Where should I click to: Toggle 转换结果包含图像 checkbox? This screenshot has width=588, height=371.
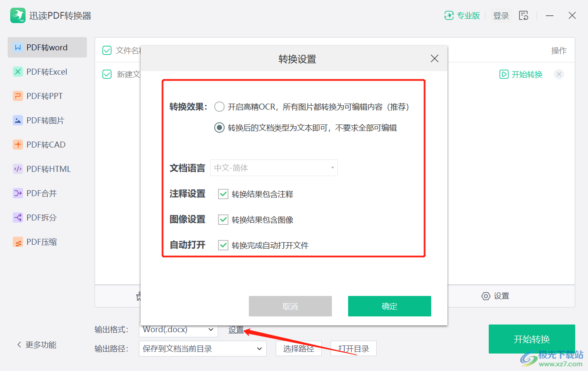[223, 220]
